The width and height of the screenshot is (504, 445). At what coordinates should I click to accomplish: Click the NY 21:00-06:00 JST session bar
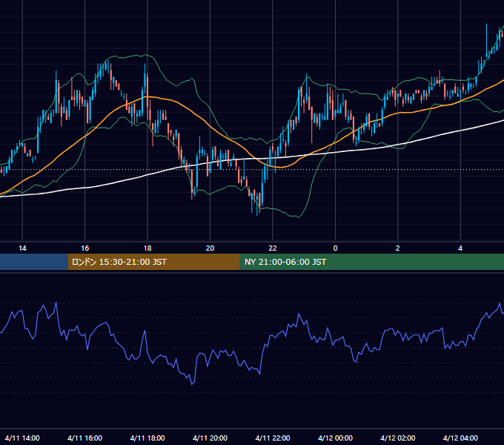372,262
